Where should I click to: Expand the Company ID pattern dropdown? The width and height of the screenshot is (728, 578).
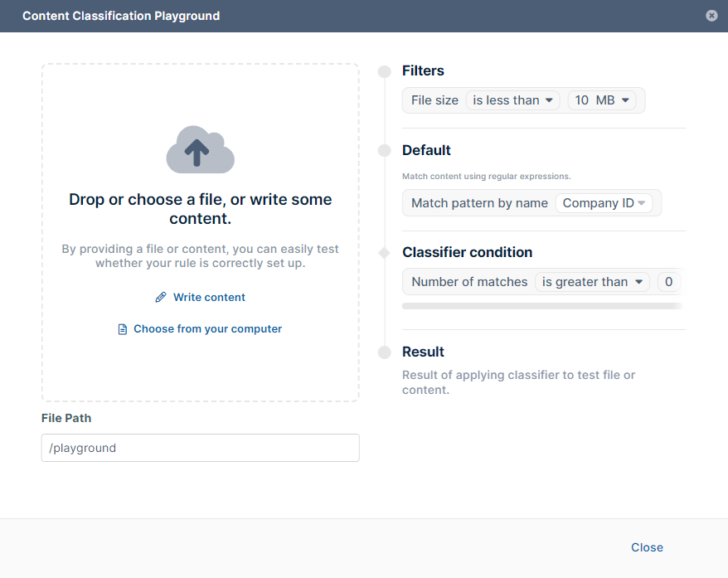coord(604,203)
